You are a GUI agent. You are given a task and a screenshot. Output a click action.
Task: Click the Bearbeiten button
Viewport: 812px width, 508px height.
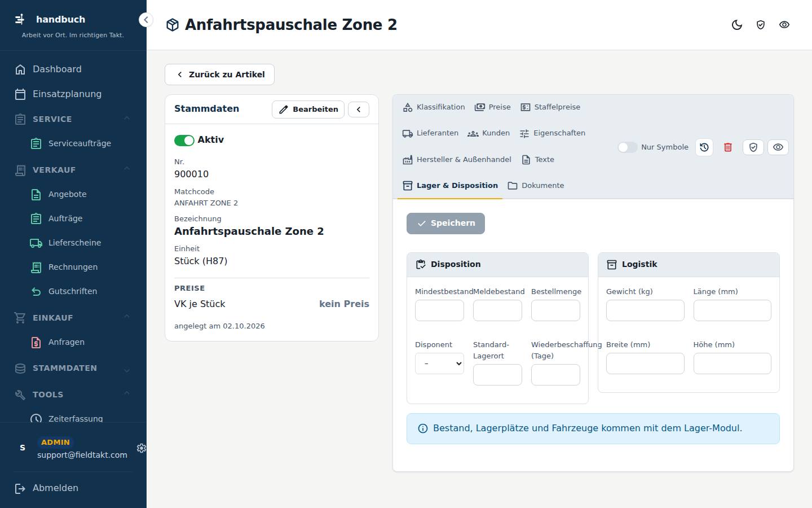click(308, 110)
